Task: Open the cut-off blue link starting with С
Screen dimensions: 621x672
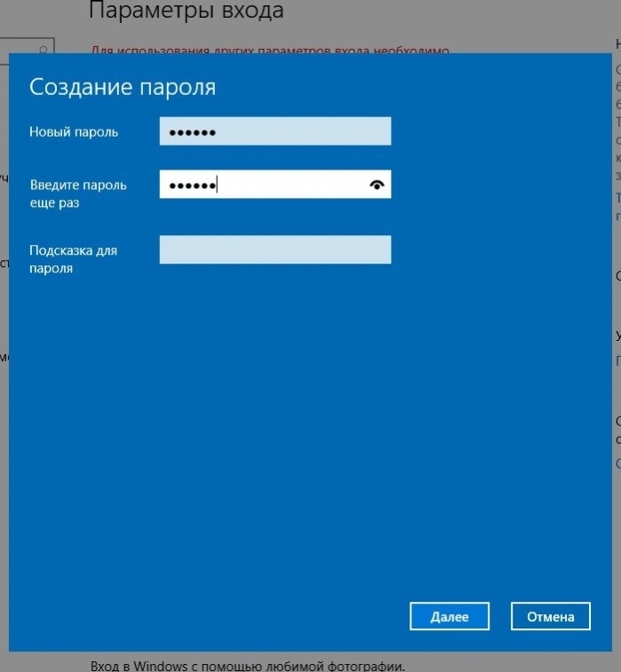Action: (x=618, y=463)
